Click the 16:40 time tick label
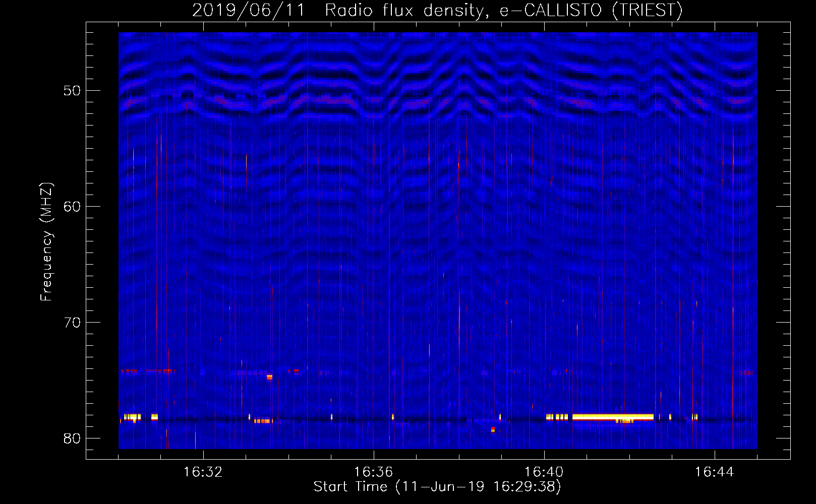Viewport: 816px width, 504px height. pos(544,472)
